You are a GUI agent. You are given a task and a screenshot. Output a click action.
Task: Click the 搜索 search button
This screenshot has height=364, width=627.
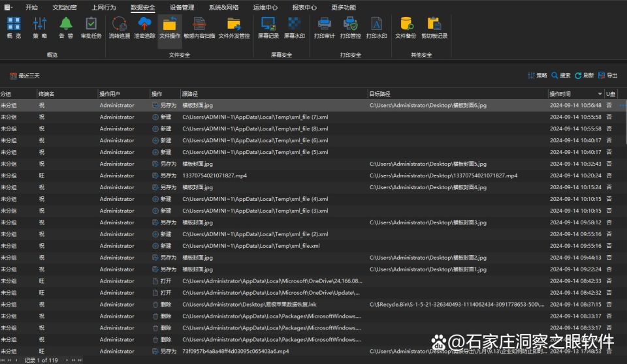click(560, 75)
